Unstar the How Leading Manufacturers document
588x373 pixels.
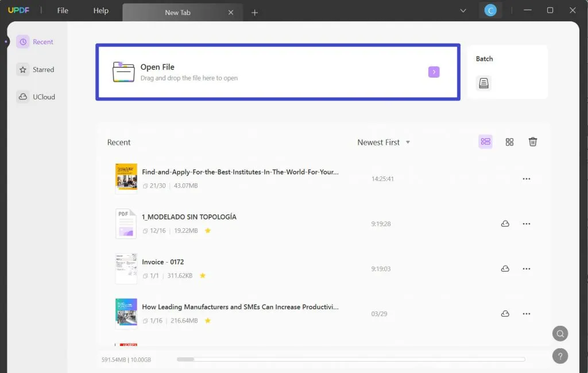point(208,321)
